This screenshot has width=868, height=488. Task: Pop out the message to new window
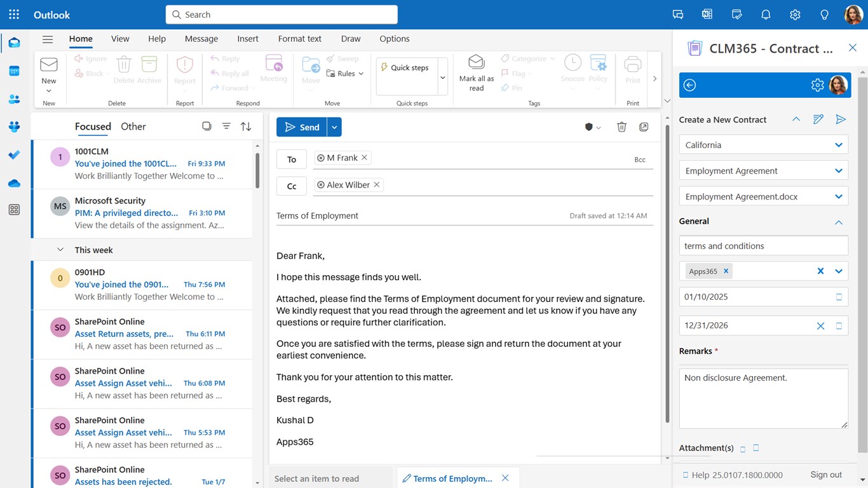[x=644, y=127]
